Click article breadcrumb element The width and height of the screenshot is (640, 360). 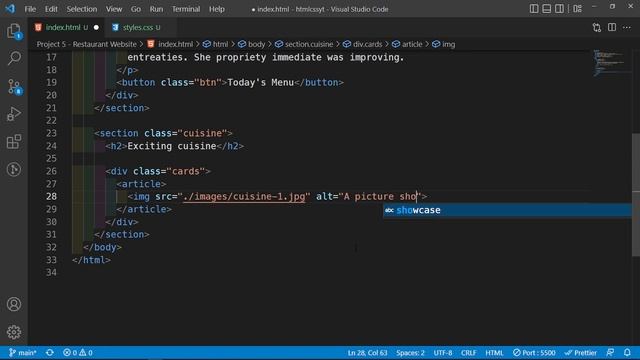click(x=412, y=44)
